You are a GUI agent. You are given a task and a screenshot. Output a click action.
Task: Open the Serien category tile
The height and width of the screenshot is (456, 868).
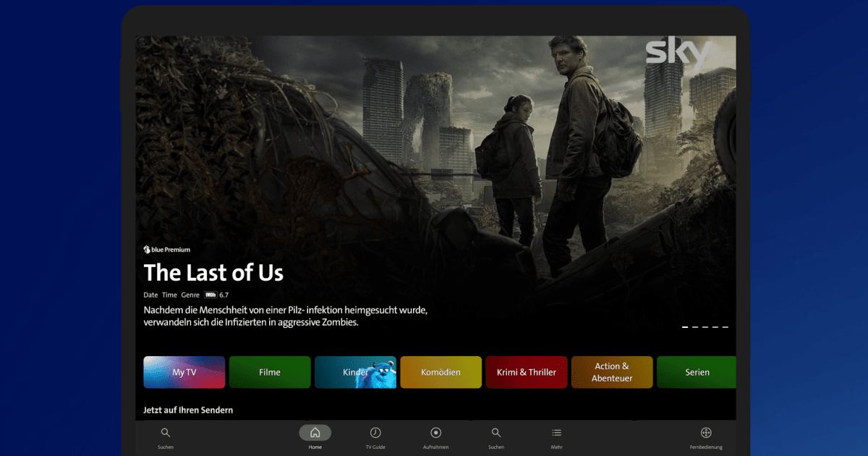pyautogui.click(x=696, y=371)
